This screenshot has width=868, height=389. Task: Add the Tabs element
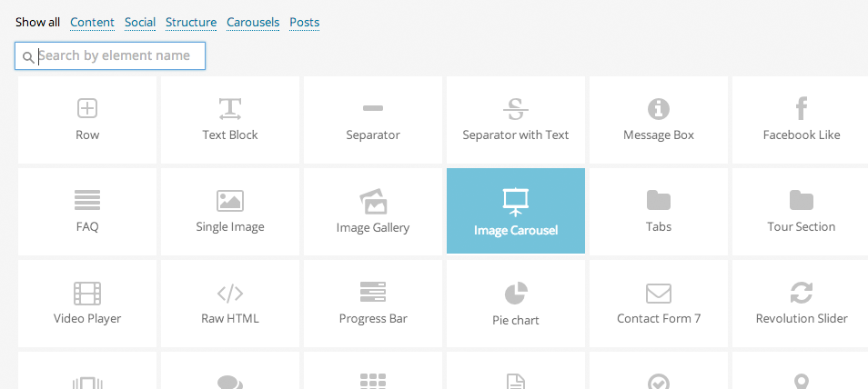(x=659, y=211)
